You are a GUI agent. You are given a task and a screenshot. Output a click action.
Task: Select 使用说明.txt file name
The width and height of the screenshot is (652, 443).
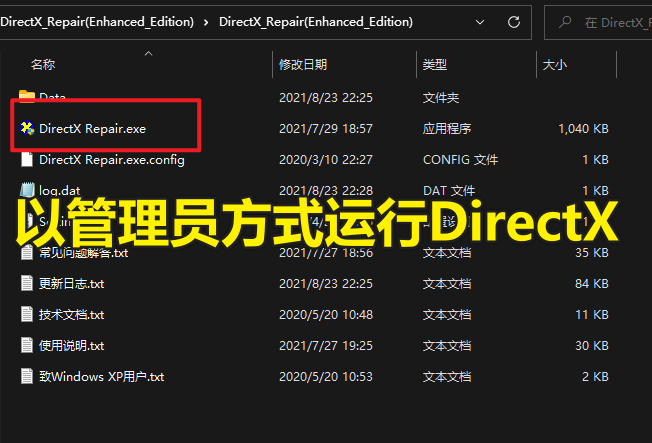tap(72, 346)
